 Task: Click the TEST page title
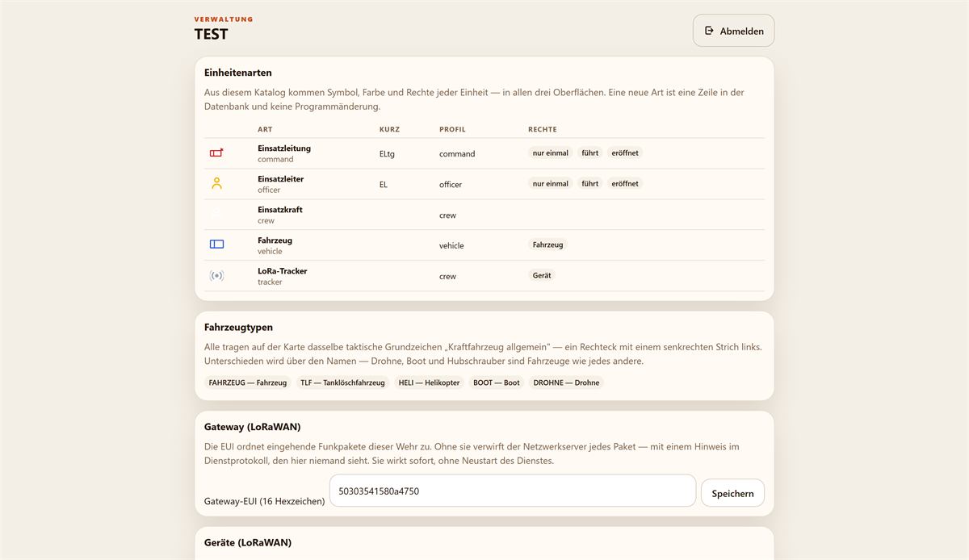(211, 34)
